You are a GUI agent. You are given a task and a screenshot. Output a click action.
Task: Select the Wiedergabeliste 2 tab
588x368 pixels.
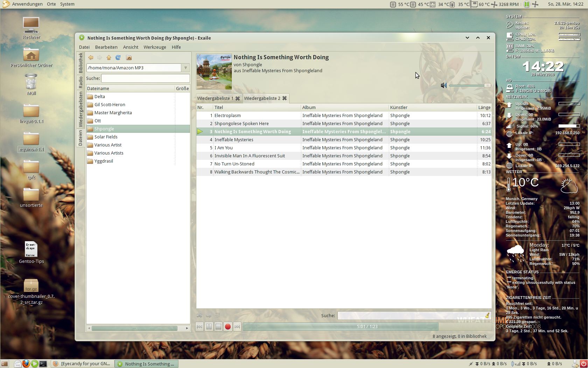(262, 98)
